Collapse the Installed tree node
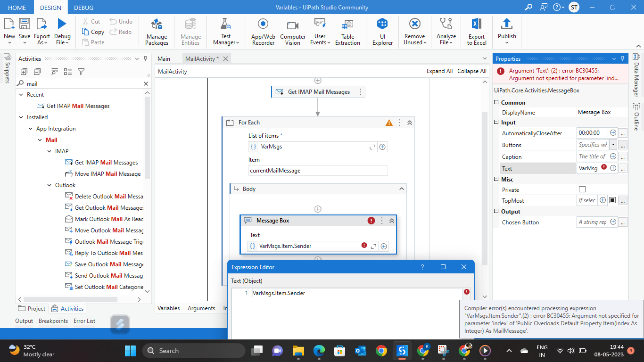Screen dimensions: 644x362 click(x=21, y=117)
